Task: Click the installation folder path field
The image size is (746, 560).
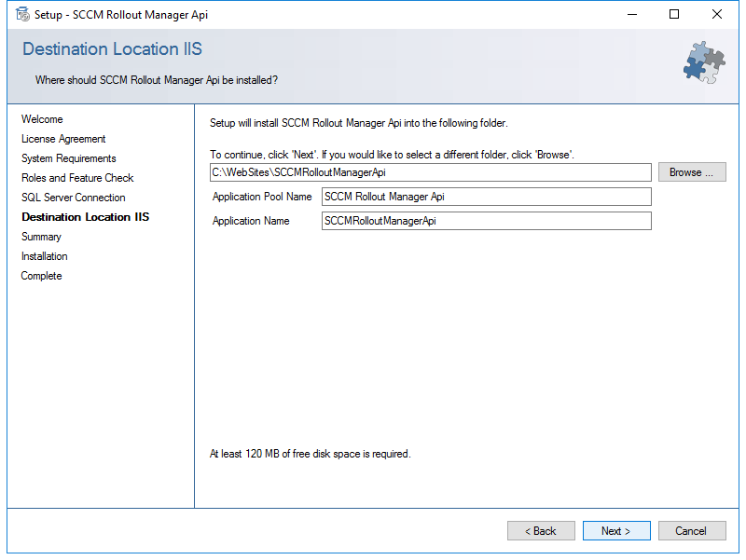Action: [431, 172]
